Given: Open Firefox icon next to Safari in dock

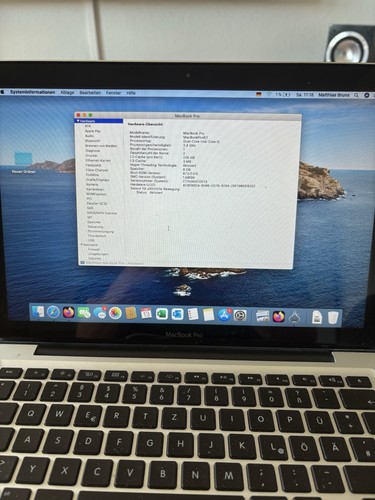Looking at the screenshot, I should tap(69, 313).
